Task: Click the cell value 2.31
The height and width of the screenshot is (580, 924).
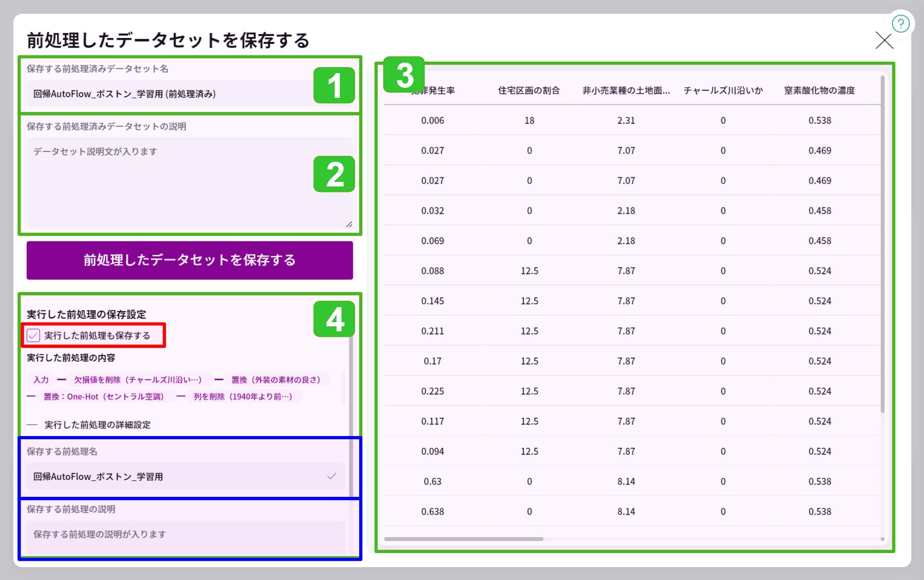Action: tap(626, 120)
